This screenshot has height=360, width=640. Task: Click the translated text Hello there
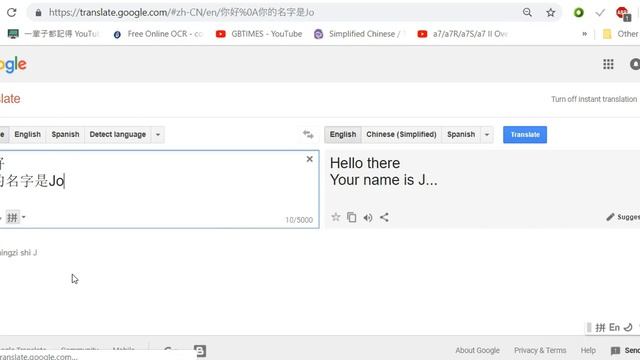coord(365,163)
